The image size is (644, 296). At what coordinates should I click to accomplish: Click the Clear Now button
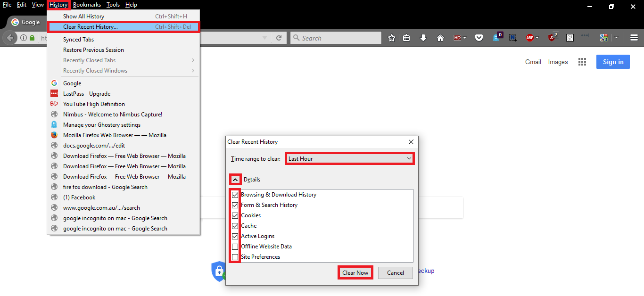click(355, 273)
